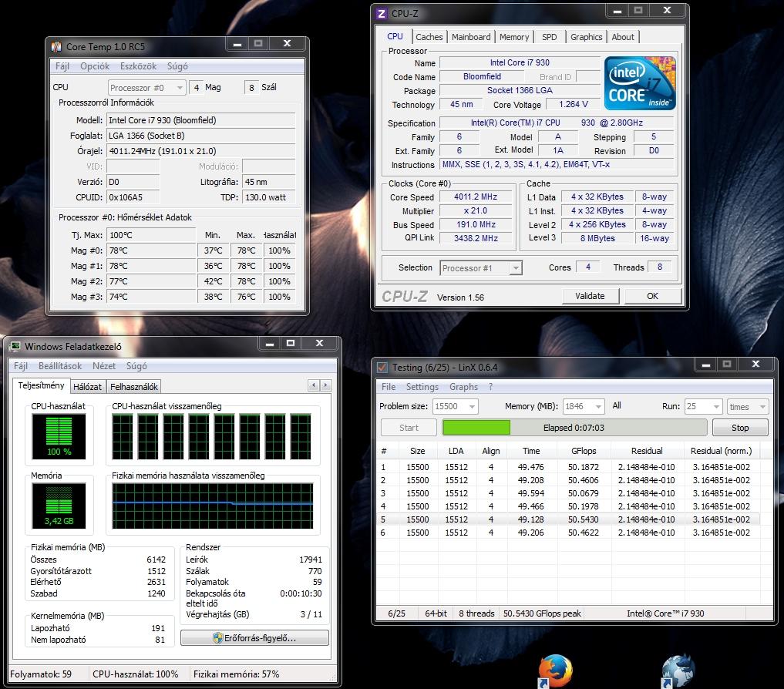784x689 pixels.
Task: Click the LinX title bar icon
Action: coord(382,368)
